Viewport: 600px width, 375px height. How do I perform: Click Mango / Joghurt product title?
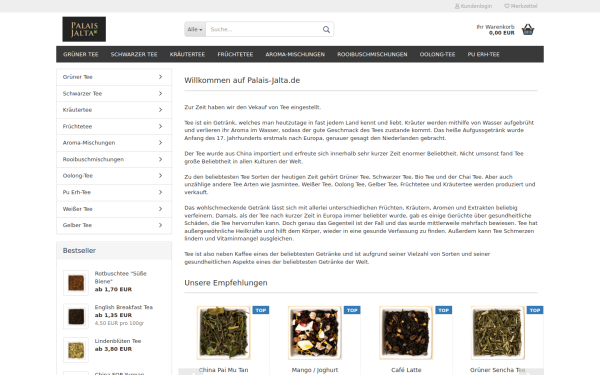(x=315, y=370)
